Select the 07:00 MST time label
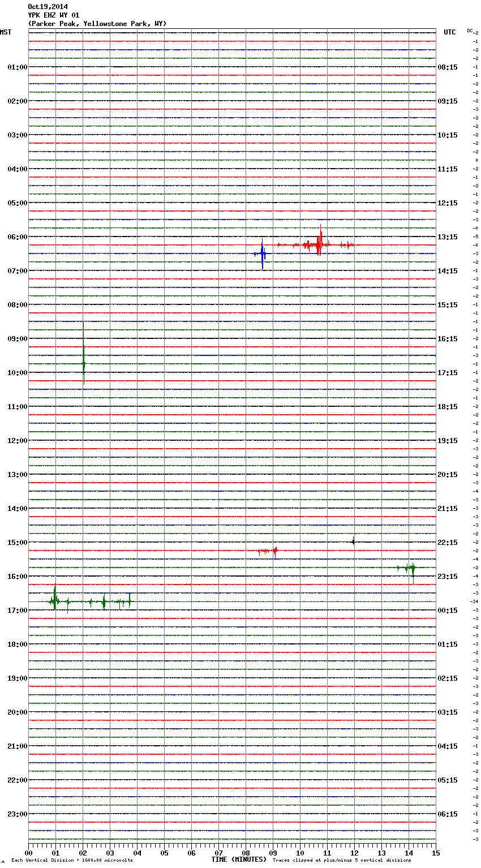The width and height of the screenshot is (481, 868). [18, 271]
